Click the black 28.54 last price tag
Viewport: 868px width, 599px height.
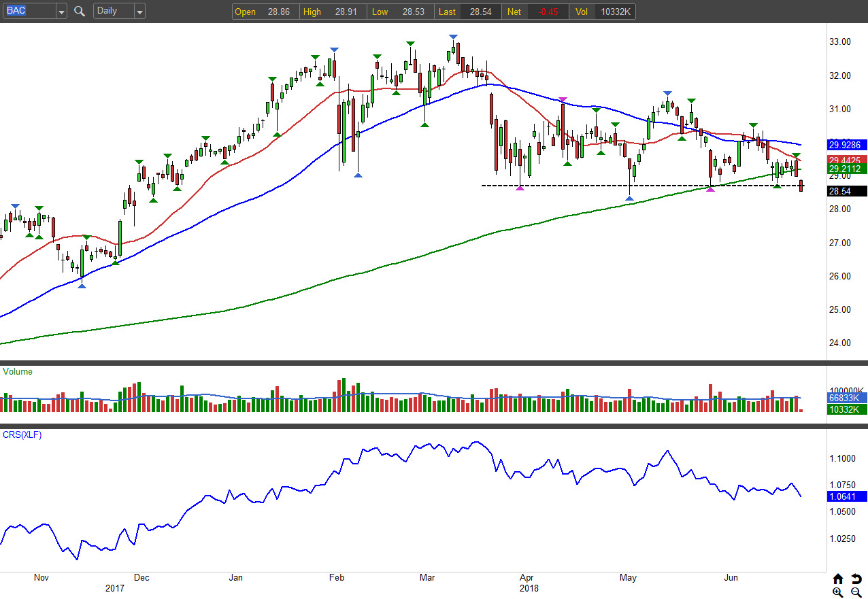click(x=847, y=192)
